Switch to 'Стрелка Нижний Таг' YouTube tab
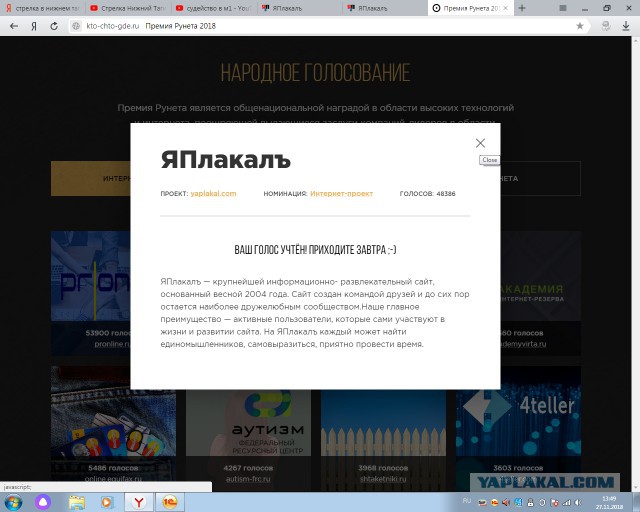This screenshot has width=640, height=512. [128, 8]
